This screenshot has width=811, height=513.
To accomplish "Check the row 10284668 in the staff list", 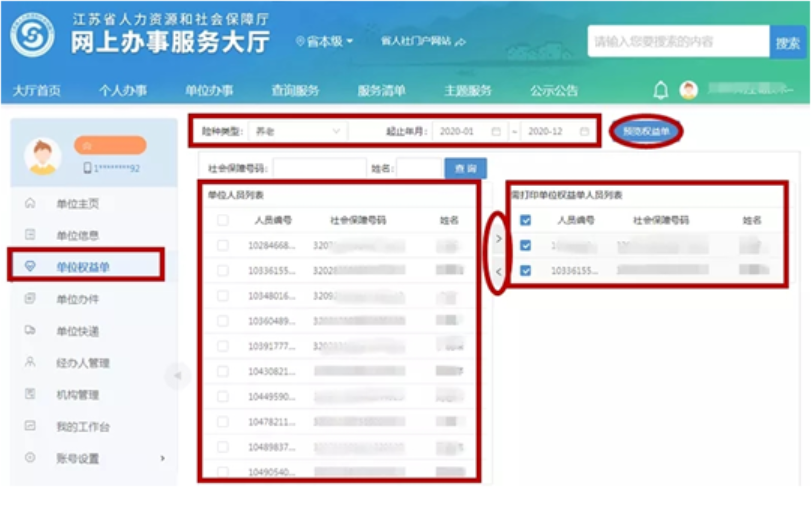I will (x=222, y=245).
